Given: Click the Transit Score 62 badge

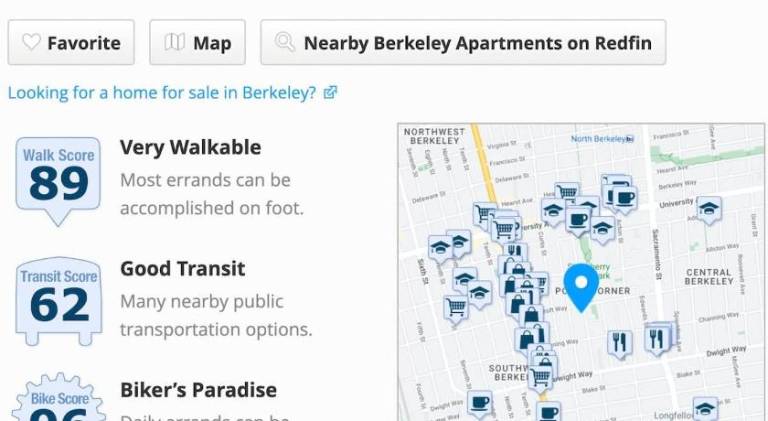Looking at the screenshot, I should [59, 299].
